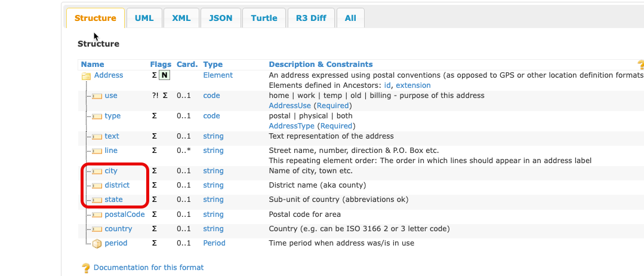Screen dimensions: 644x276
Task: Open the R3 Diff tab
Action: coord(311,18)
